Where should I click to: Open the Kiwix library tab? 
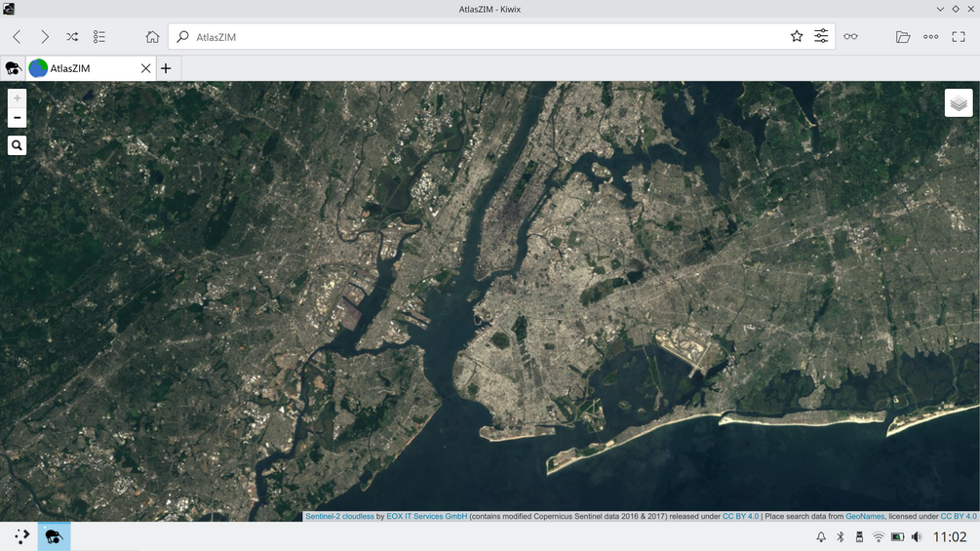coord(13,68)
